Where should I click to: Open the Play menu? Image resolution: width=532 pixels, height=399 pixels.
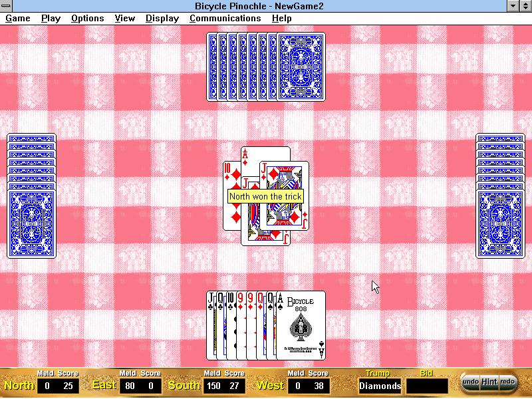[x=51, y=19]
